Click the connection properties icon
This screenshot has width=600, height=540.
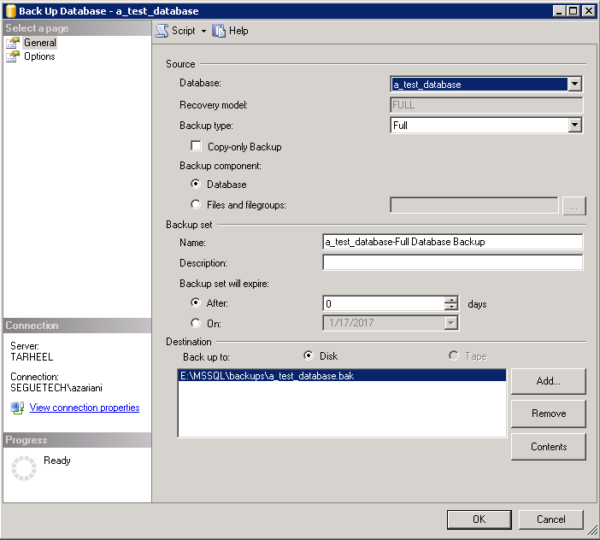tap(17, 408)
